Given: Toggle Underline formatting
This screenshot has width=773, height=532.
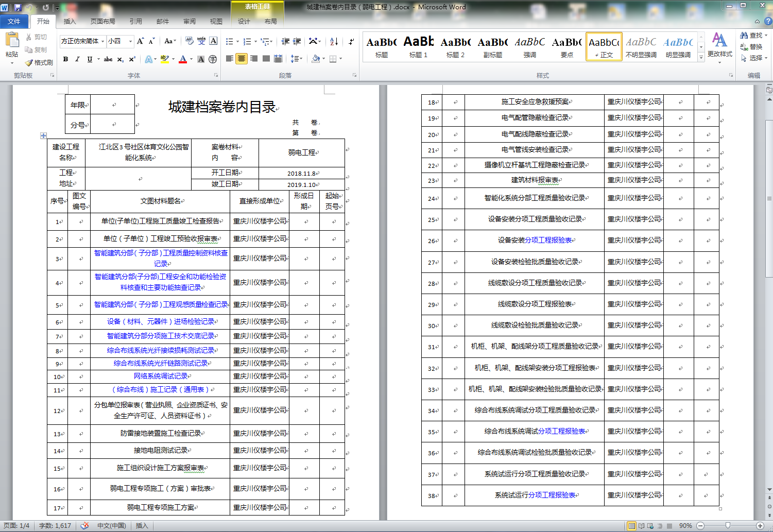Looking at the screenshot, I should (90, 59).
